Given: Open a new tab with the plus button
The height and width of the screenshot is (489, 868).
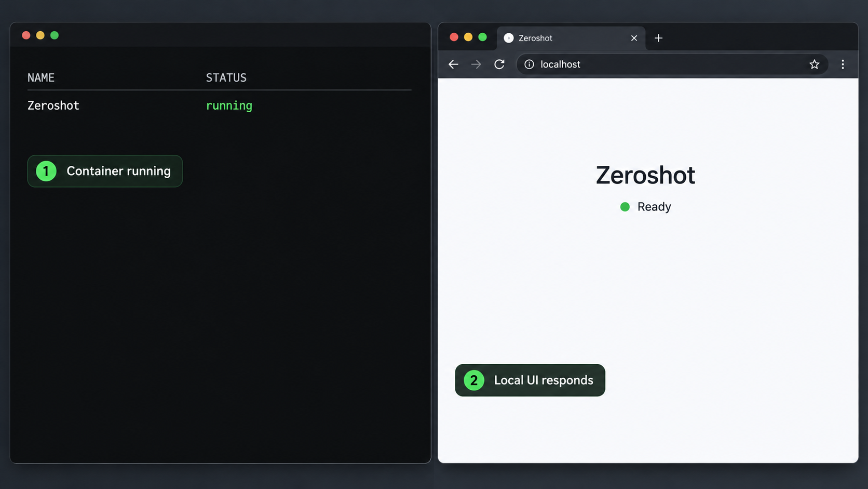Looking at the screenshot, I should tap(658, 38).
